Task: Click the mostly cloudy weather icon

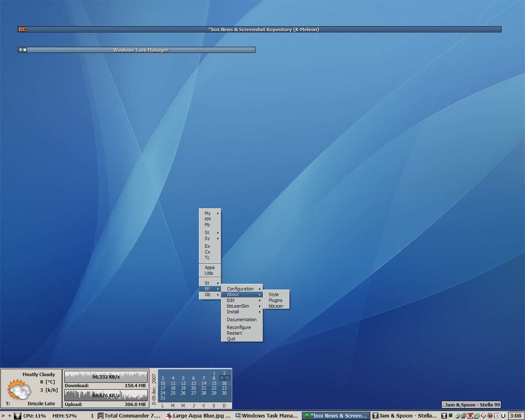Action: [19, 390]
